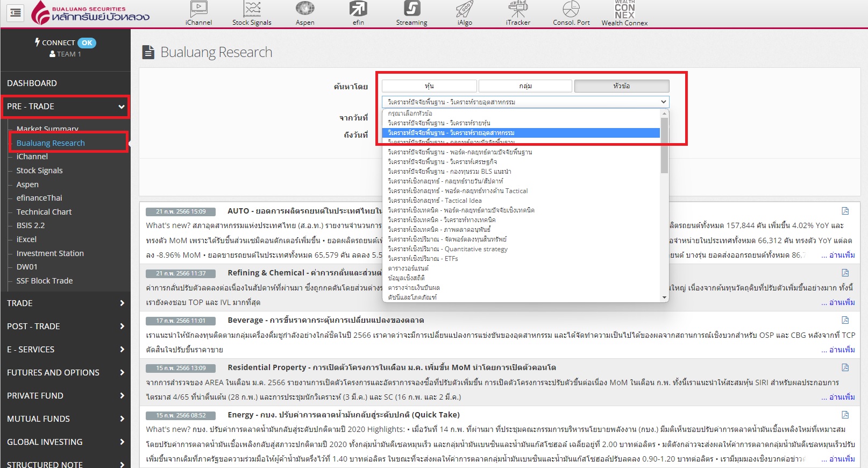Viewport: 868px width, 468px height.
Task: Toggle the hamburger sidebar menu button
Action: coord(16,12)
